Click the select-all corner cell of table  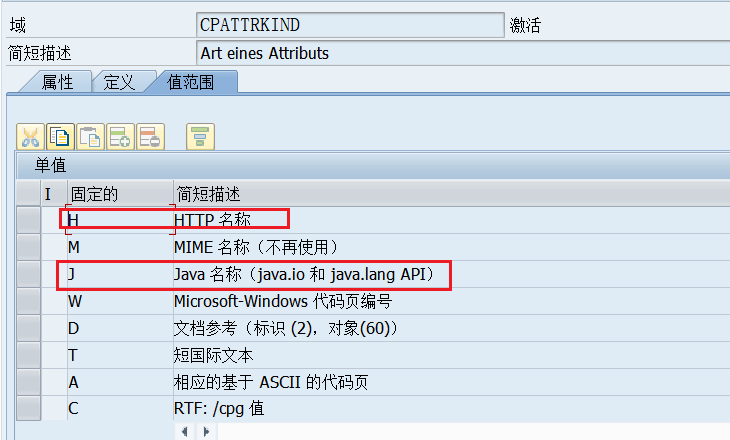pyautogui.click(x=28, y=193)
